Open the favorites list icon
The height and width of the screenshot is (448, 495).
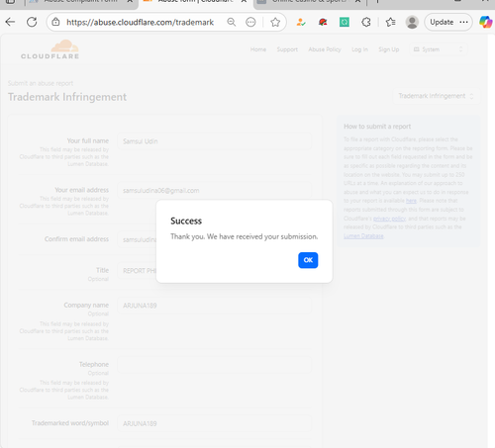(x=390, y=22)
